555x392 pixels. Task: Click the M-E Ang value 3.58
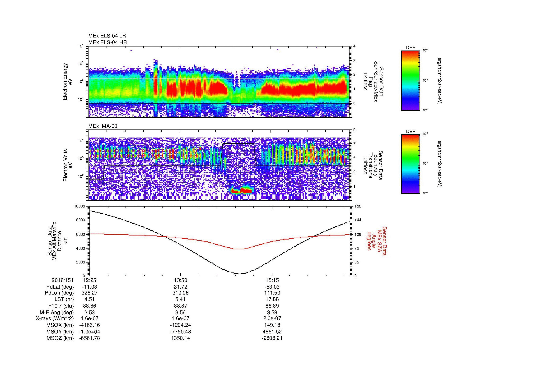272,312
